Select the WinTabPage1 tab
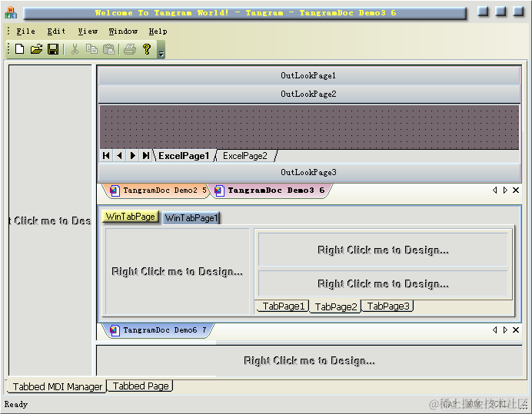532x414 pixels. pos(191,217)
